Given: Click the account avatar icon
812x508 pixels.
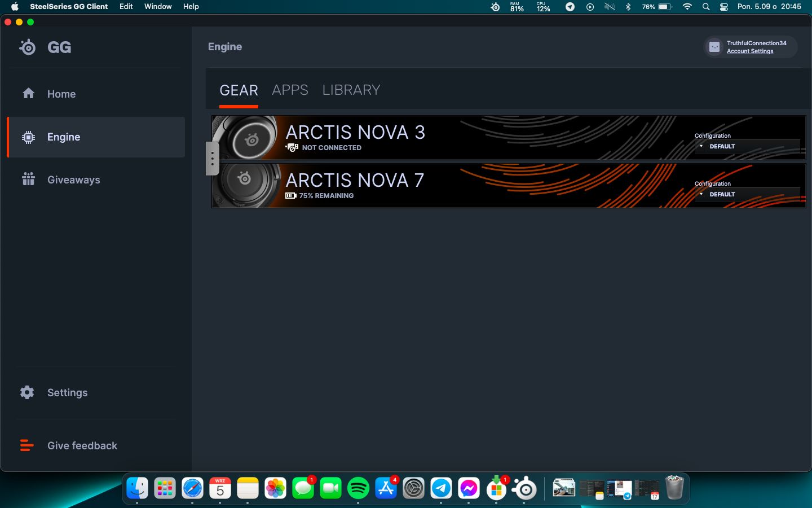Looking at the screenshot, I should click(x=714, y=47).
